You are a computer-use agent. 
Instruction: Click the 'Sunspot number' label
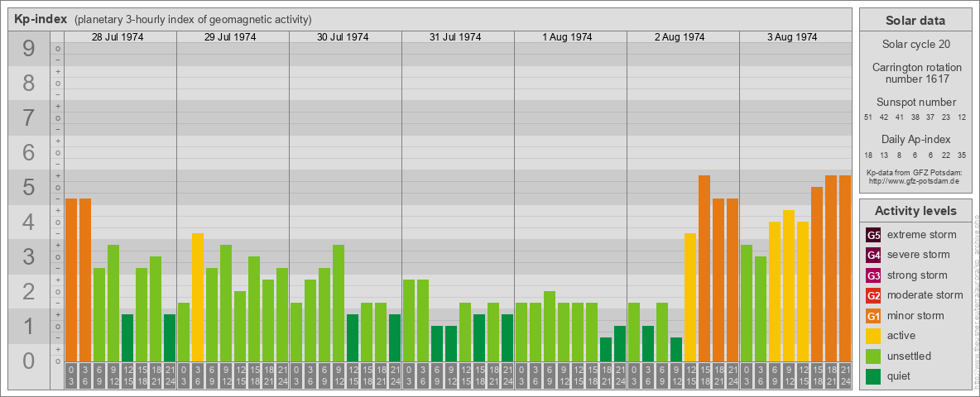[x=915, y=103]
